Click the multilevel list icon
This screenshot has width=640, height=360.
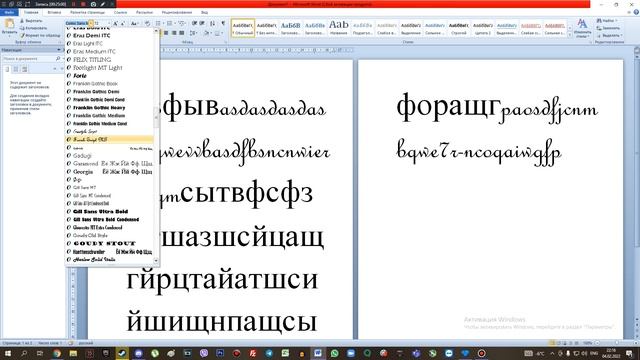(182, 23)
